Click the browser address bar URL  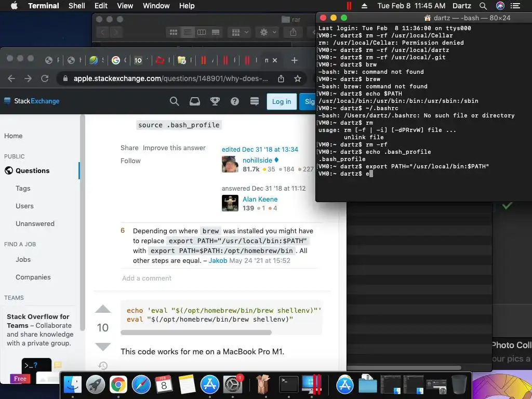(x=170, y=79)
